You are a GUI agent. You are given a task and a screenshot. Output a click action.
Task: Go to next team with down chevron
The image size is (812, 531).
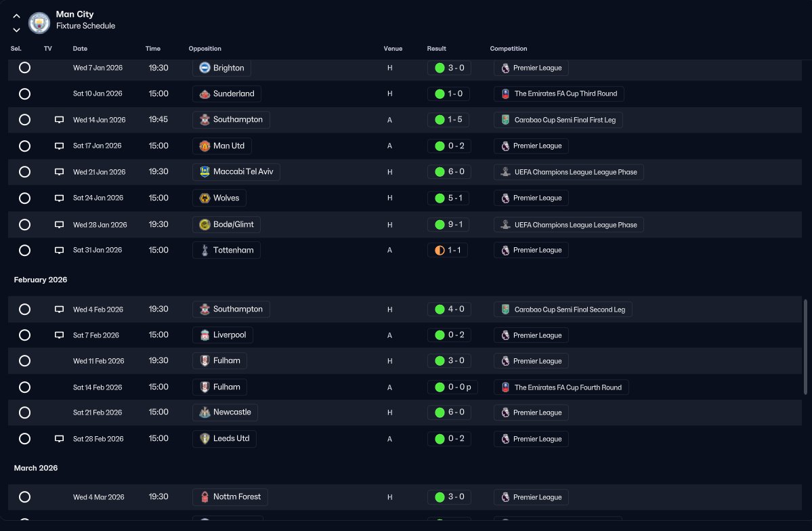coord(16,30)
